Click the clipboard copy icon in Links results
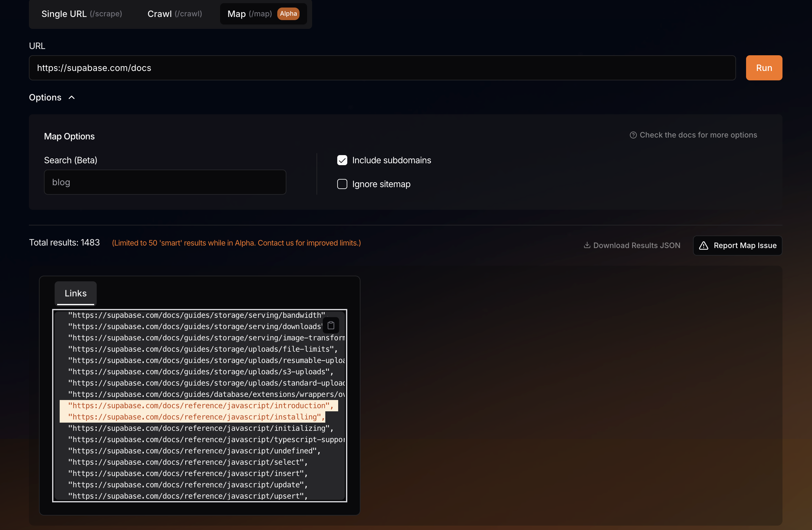Viewport: 812px width, 530px height. click(x=331, y=325)
